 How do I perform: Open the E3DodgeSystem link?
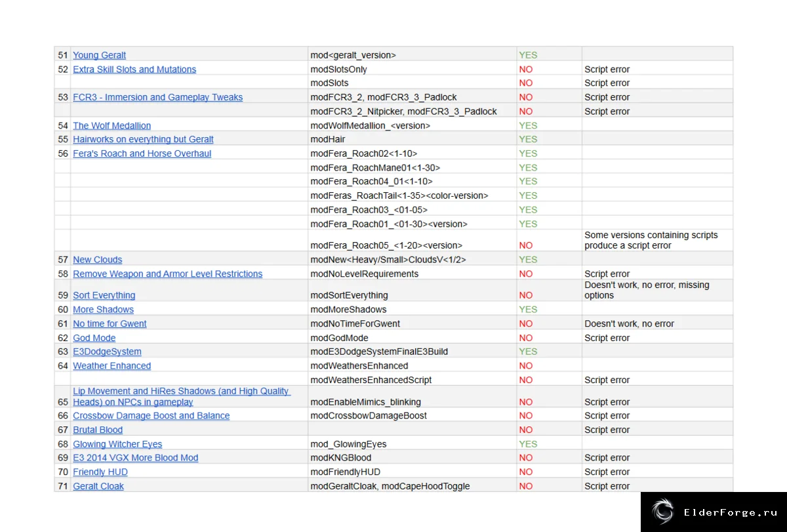(107, 352)
